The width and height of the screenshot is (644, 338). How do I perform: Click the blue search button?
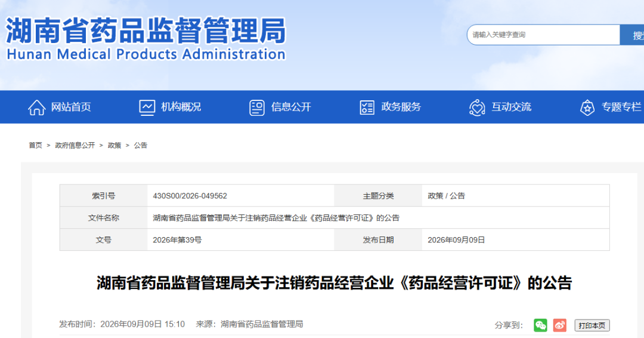(x=632, y=35)
